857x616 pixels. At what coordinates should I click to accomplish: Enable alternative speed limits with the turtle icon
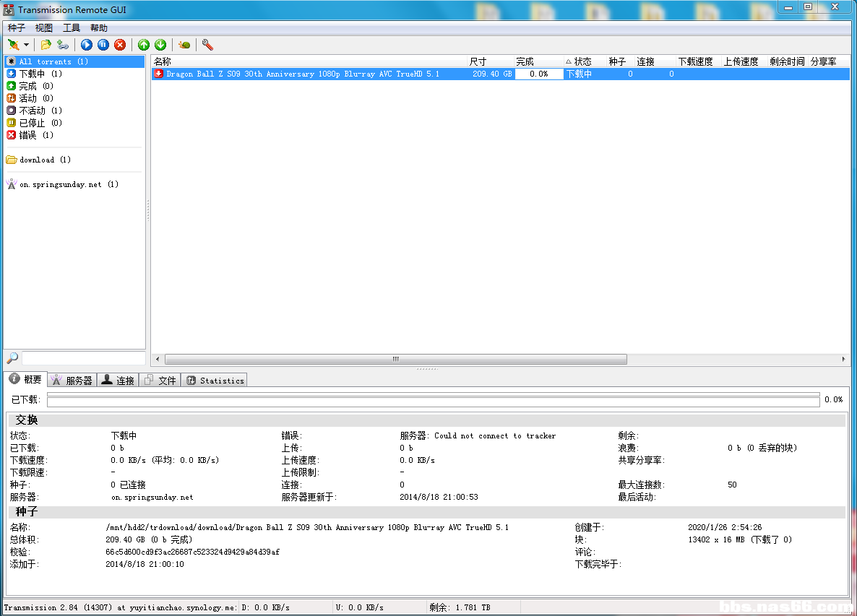click(x=184, y=44)
